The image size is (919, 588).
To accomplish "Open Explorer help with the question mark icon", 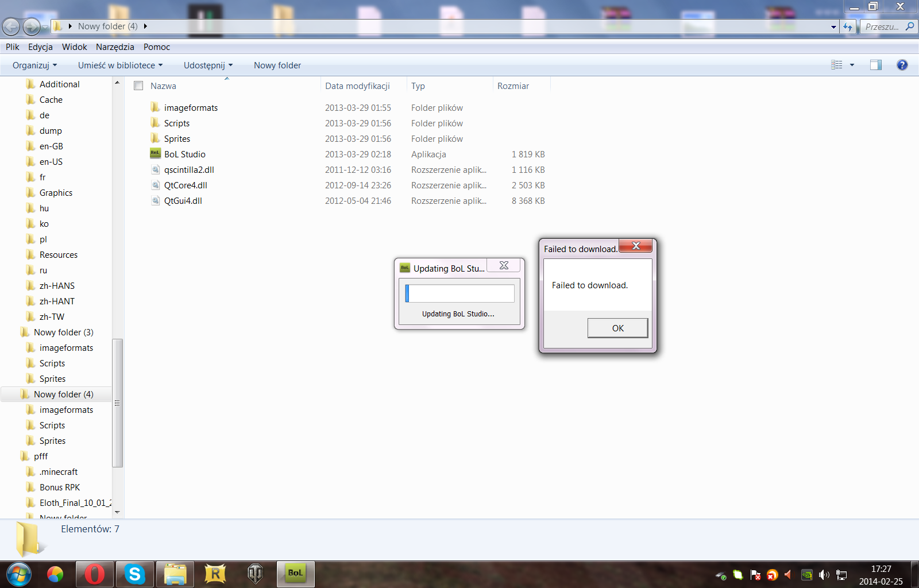I will (x=902, y=65).
